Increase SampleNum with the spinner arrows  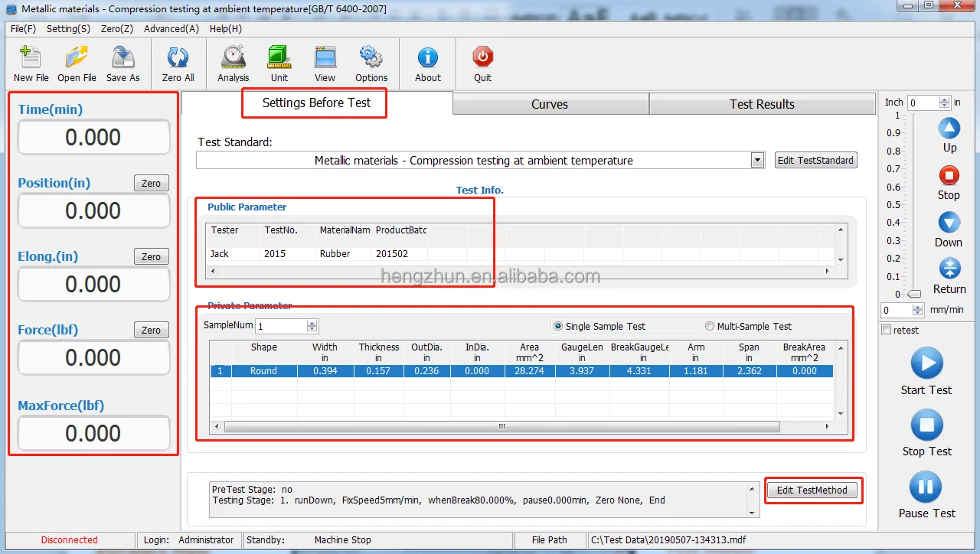point(312,323)
